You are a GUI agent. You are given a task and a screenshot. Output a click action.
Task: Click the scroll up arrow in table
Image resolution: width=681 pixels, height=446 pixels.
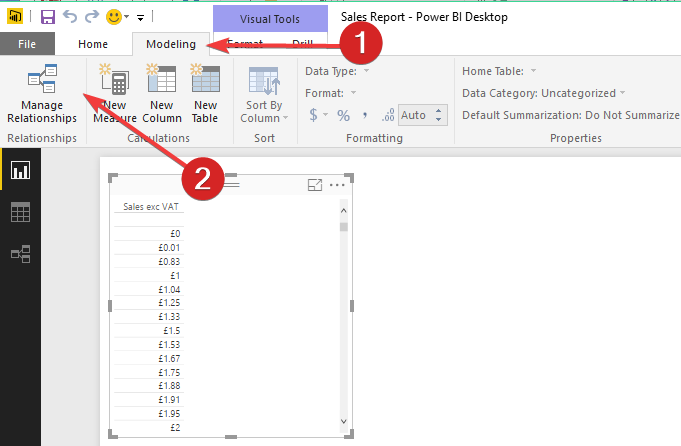click(x=344, y=211)
